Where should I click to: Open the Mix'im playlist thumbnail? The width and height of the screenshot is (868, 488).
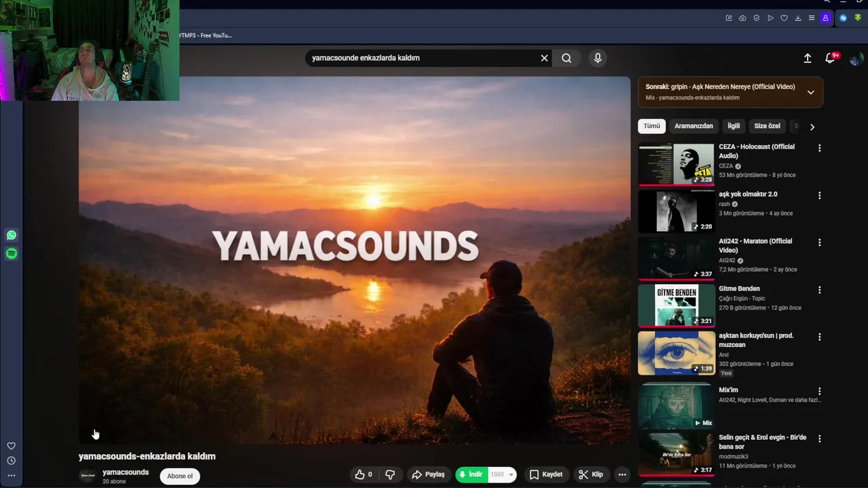click(676, 406)
